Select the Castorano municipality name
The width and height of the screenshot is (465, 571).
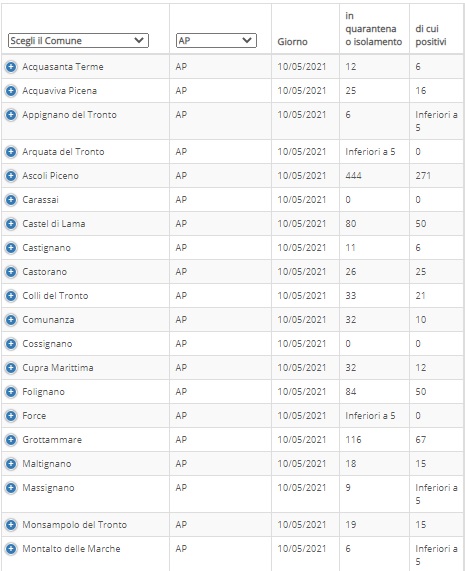(x=44, y=272)
